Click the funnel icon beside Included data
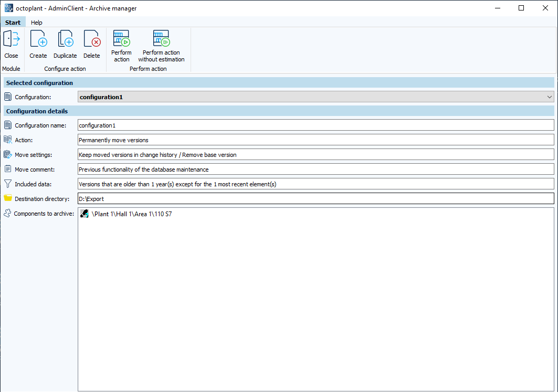This screenshot has width=558, height=392. pos(7,184)
